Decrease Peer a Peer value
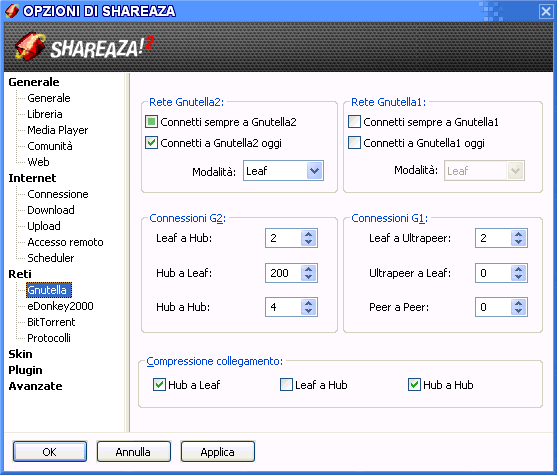Screen dimensions: 557x475 tap(519, 311)
